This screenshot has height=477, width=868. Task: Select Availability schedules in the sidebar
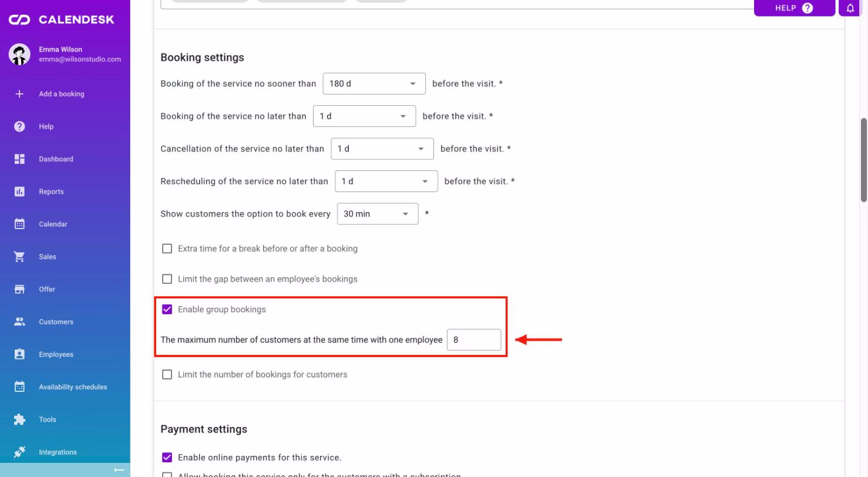click(65, 387)
